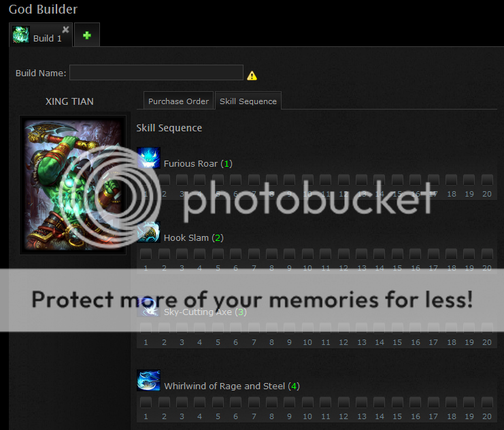
Task: Click the Xing Tian icon on Build 1 tab
Action: coord(21,35)
